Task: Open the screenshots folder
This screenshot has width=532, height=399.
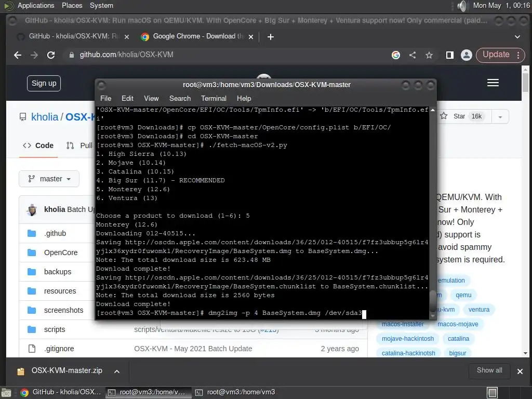Action: (x=63, y=310)
